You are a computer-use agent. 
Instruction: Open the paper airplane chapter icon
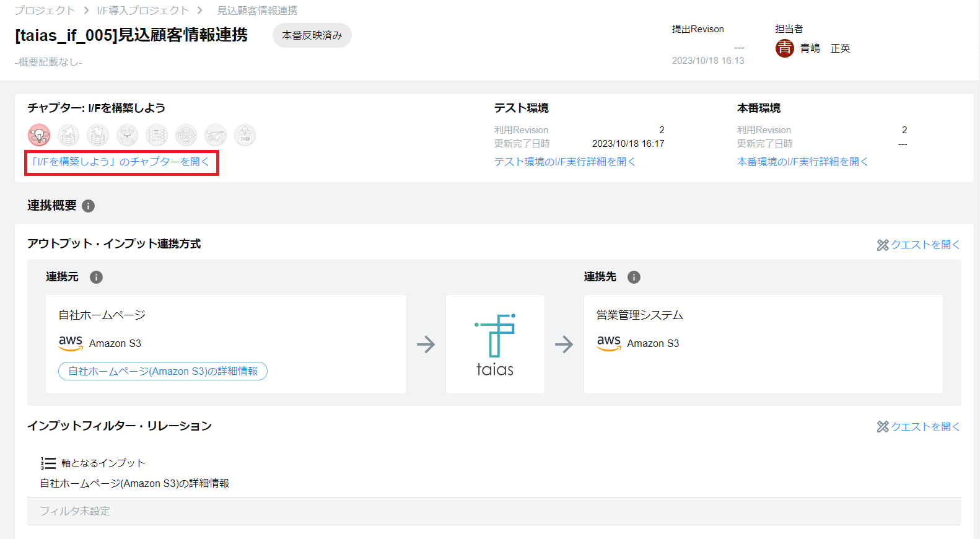coord(216,135)
